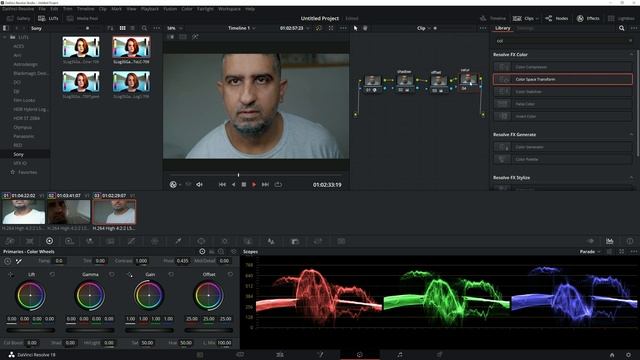Viewport: 640px width, 360px height.
Task: Select the Panasonic LUT folder
Action: click(24, 136)
